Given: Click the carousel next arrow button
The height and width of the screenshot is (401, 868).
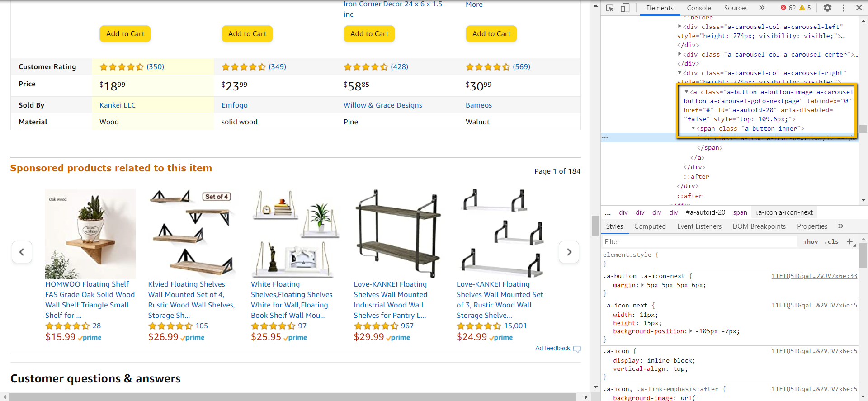Looking at the screenshot, I should point(569,252).
